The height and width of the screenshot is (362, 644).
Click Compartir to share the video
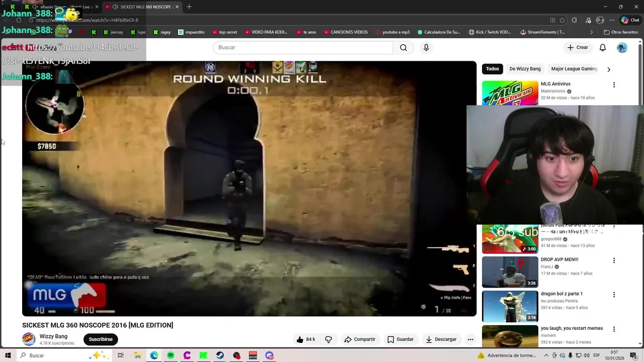coord(360,339)
